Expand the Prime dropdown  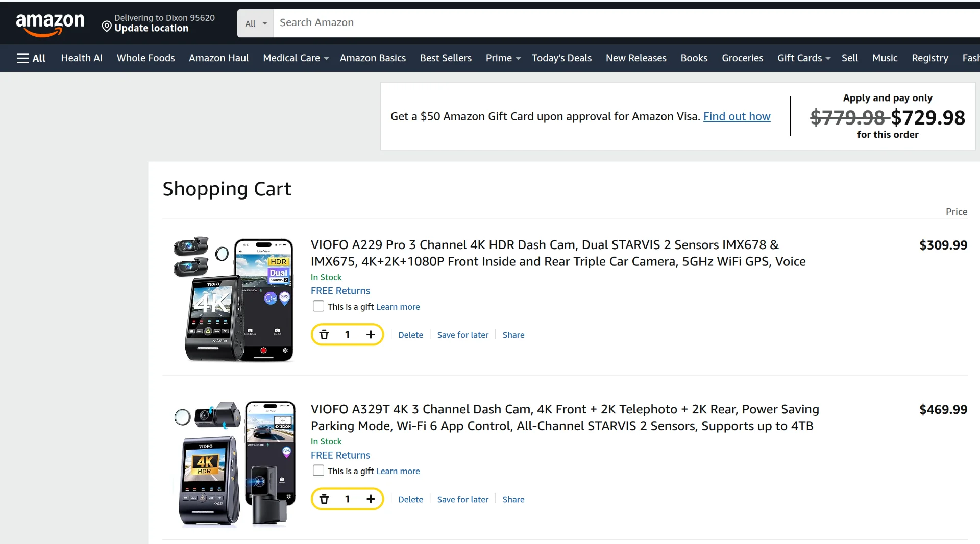click(503, 58)
